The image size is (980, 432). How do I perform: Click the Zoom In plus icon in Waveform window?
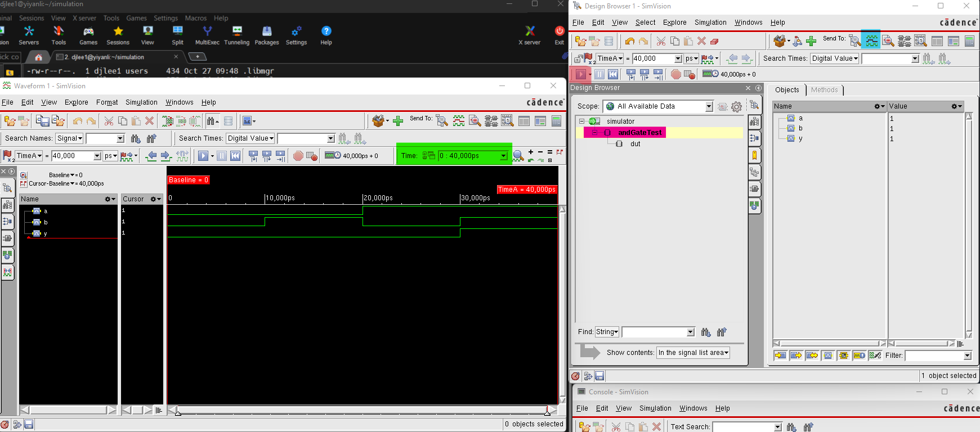pyautogui.click(x=531, y=152)
